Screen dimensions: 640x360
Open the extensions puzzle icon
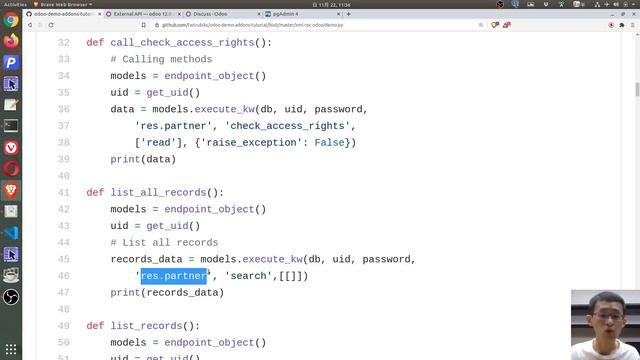coord(622,25)
